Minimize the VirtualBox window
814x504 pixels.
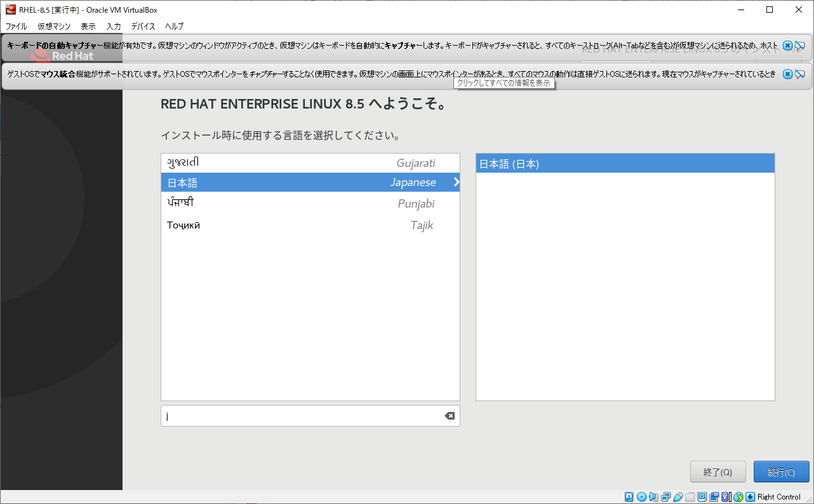740,10
